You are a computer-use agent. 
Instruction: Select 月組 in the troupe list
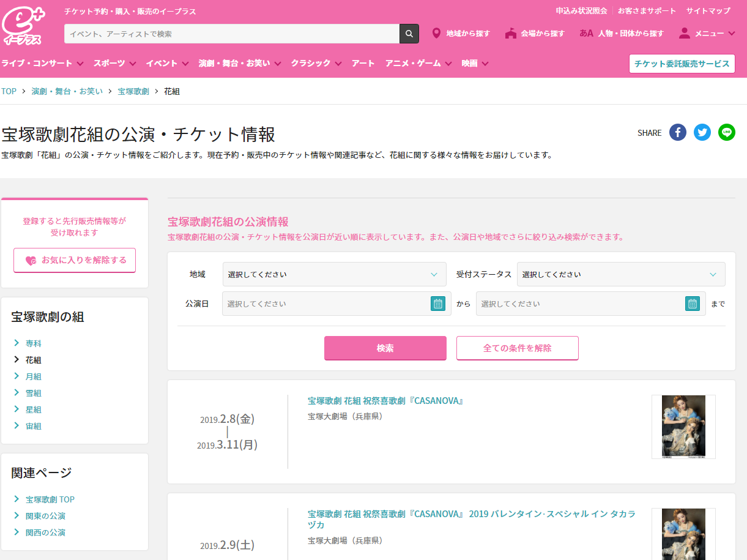tap(34, 376)
